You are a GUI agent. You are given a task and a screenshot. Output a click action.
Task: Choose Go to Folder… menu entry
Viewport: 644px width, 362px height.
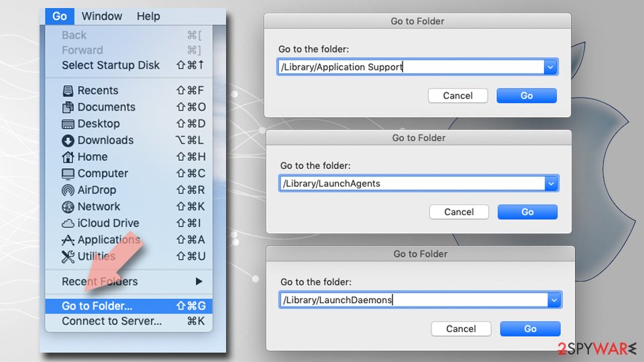129,306
